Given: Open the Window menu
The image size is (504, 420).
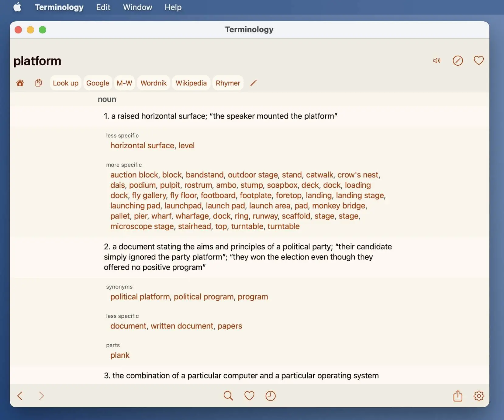Looking at the screenshot, I should (x=137, y=7).
